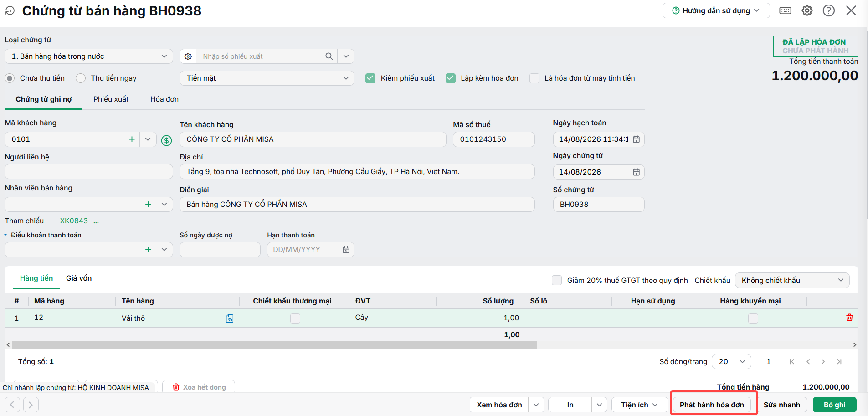
Task: Open the Loại chứng từ dropdown
Action: (x=89, y=56)
